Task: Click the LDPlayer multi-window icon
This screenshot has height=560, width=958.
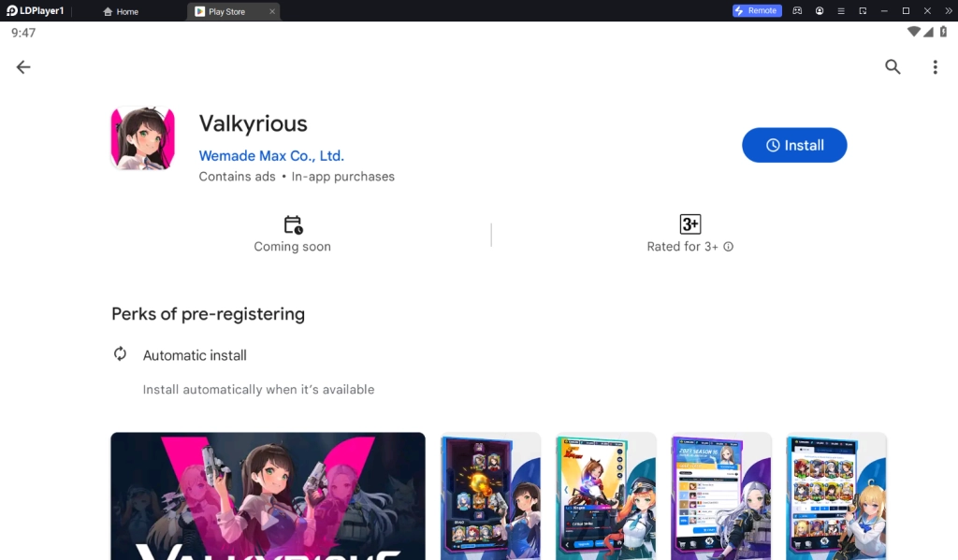Action: point(863,11)
